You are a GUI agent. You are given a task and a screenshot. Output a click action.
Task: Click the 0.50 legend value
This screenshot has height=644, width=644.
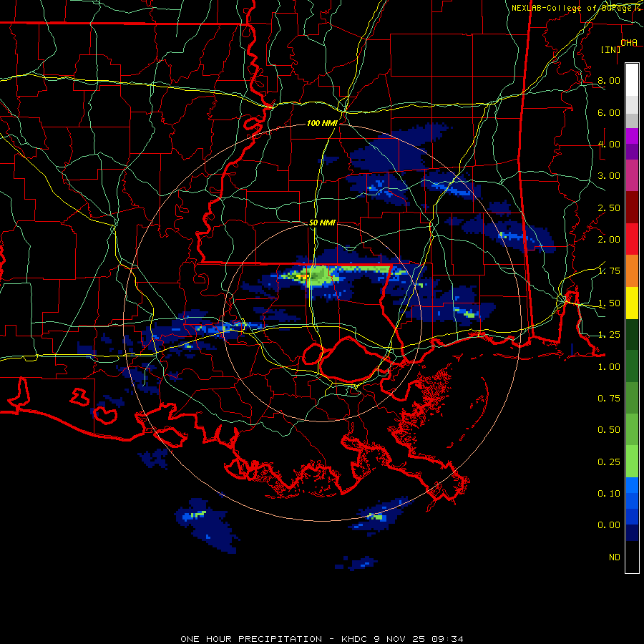pyautogui.click(x=608, y=430)
